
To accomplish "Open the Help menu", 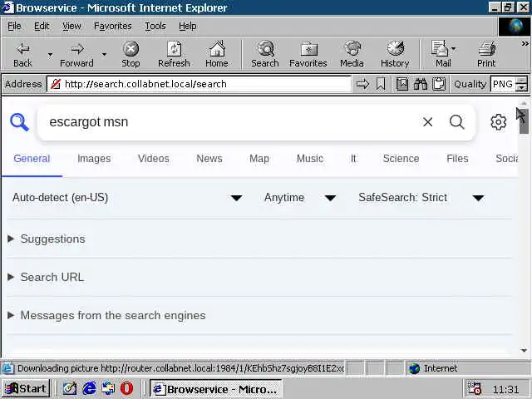I will pos(188,26).
